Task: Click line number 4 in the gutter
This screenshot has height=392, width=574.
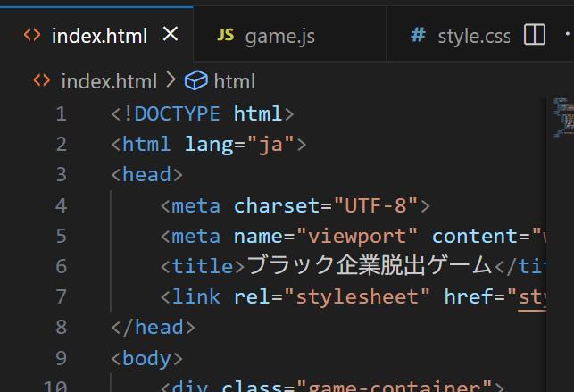Action: click(x=61, y=205)
